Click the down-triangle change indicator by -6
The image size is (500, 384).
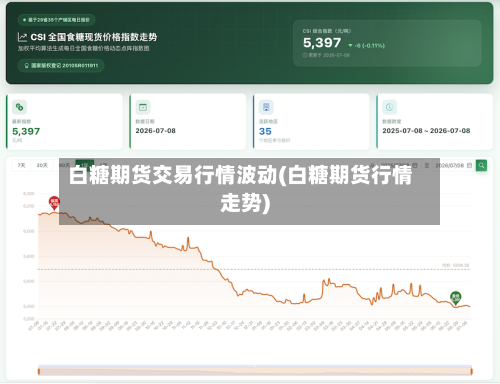tap(350, 46)
